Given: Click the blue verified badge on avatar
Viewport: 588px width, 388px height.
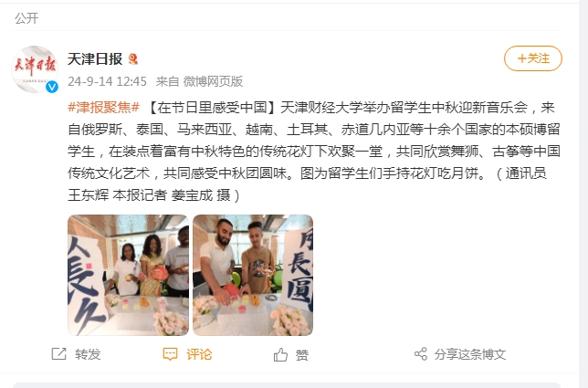Looking at the screenshot, I should click(52, 87).
